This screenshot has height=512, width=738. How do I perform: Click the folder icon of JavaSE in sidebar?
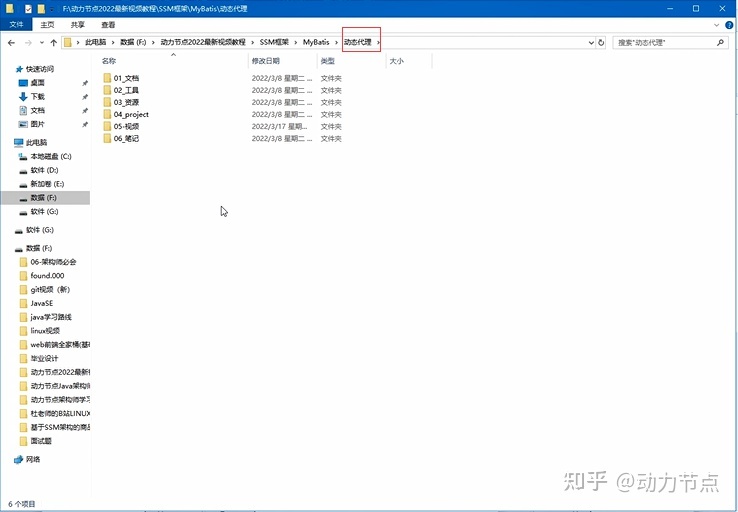(x=23, y=303)
